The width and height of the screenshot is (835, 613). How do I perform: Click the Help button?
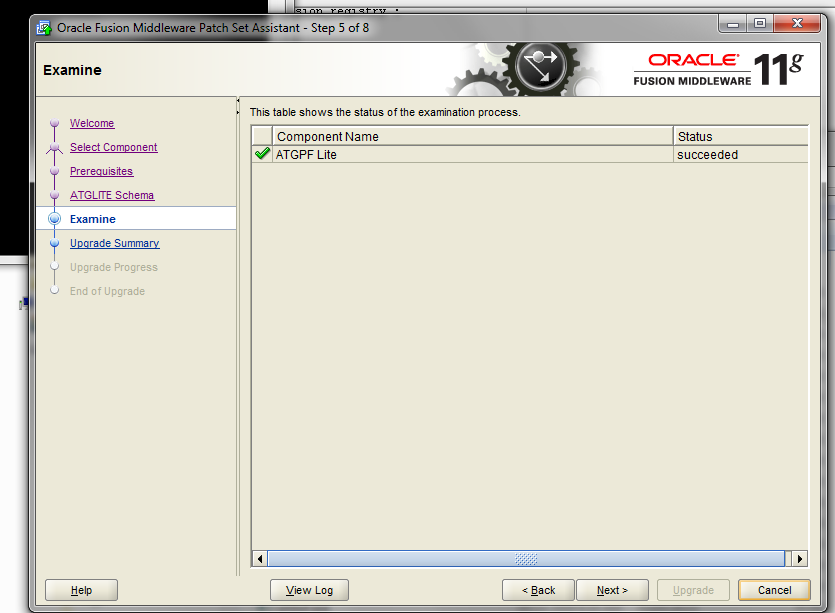tap(81, 590)
